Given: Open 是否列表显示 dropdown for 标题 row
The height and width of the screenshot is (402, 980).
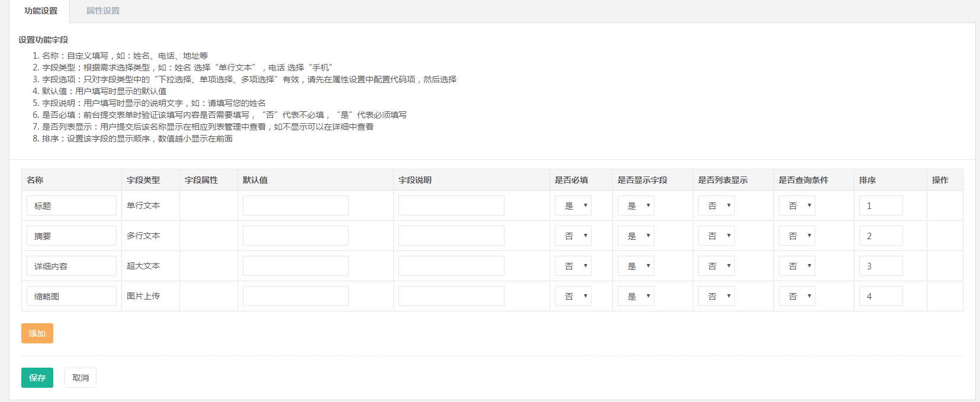Looking at the screenshot, I should 716,205.
